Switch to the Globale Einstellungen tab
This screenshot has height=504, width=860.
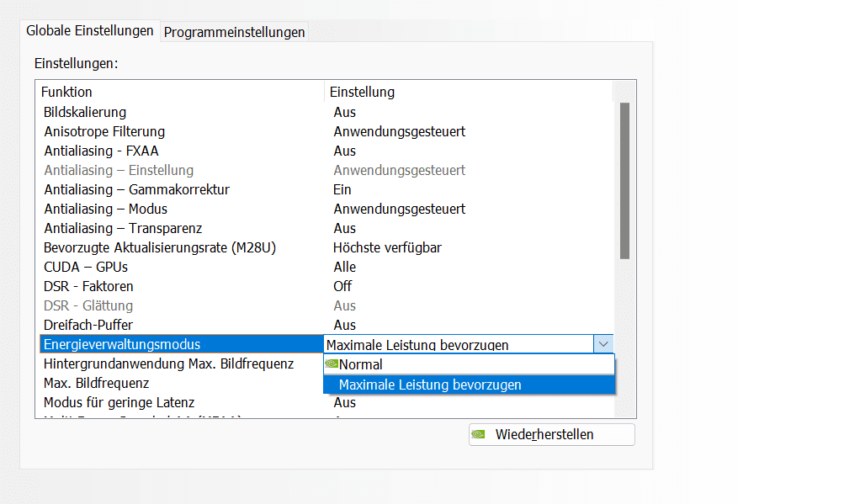(x=90, y=31)
